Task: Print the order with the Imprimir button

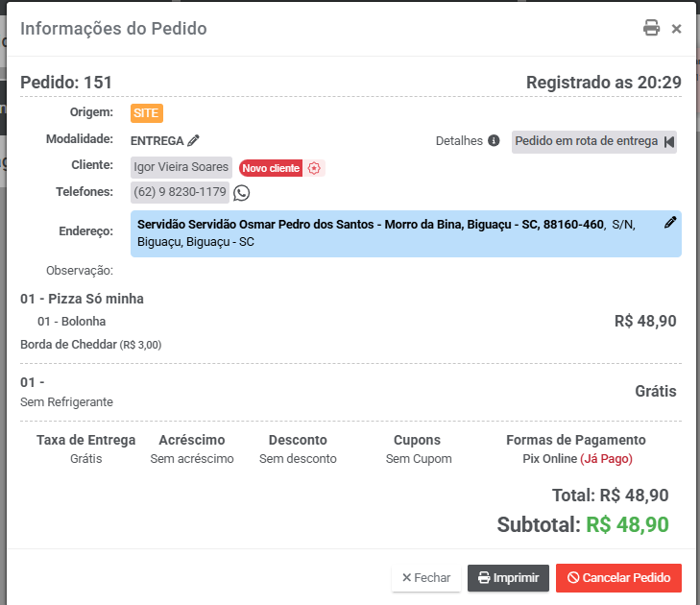Action: (x=508, y=578)
